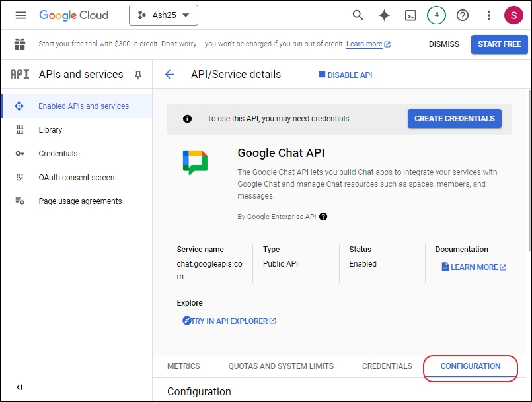Click the API logo icon in sidebar header
This screenshot has width=532, height=402.
pyautogui.click(x=20, y=74)
